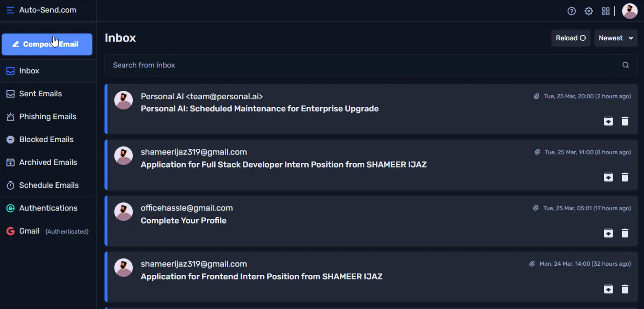Click sender officehassle@gmail.com
Viewport: 644px width, 309px height.
pos(186,208)
